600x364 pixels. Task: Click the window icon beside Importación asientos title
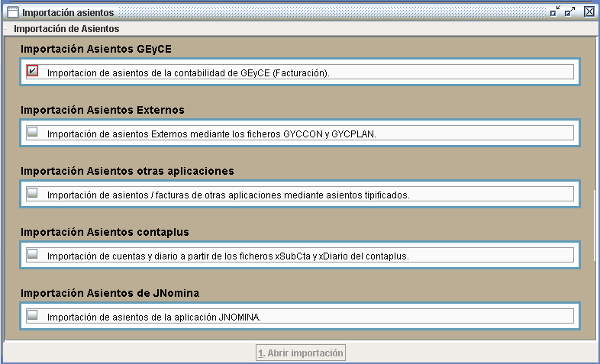pos(13,12)
